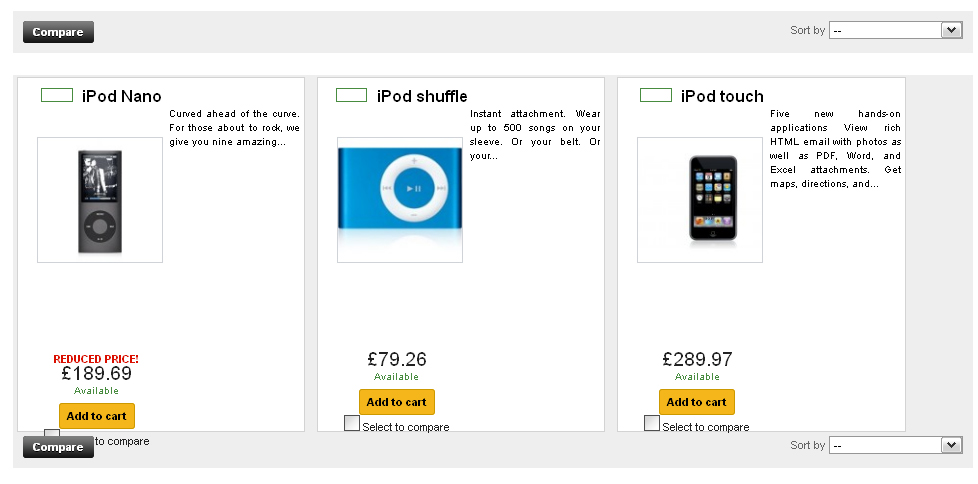Image resolution: width=978 pixels, height=484 pixels.
Task: Click the iPod touch description text
Action: click(835, 149)
